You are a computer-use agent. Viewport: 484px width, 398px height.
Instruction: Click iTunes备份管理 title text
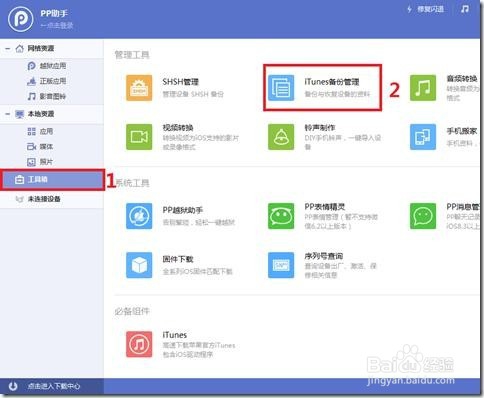point(332,82)
